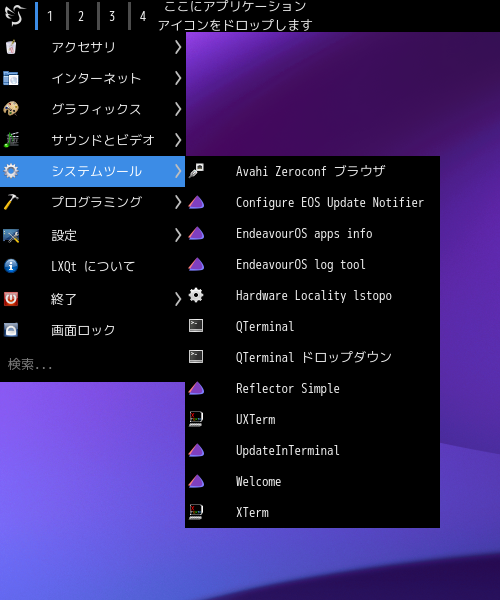Click the 設定 tools icon
Screen dimensions: 500x600
11,235
